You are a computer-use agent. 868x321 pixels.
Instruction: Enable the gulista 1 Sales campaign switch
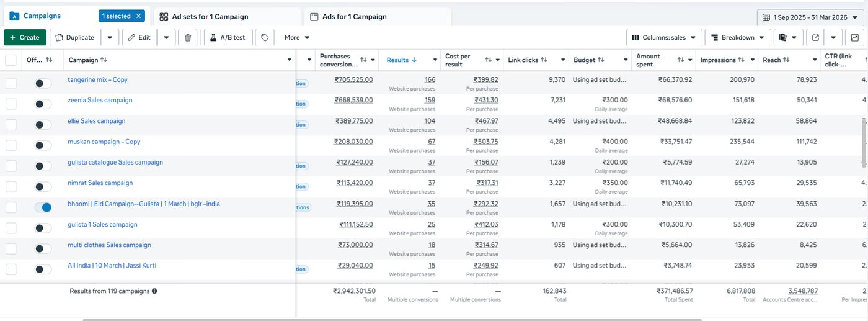point(43,228)
